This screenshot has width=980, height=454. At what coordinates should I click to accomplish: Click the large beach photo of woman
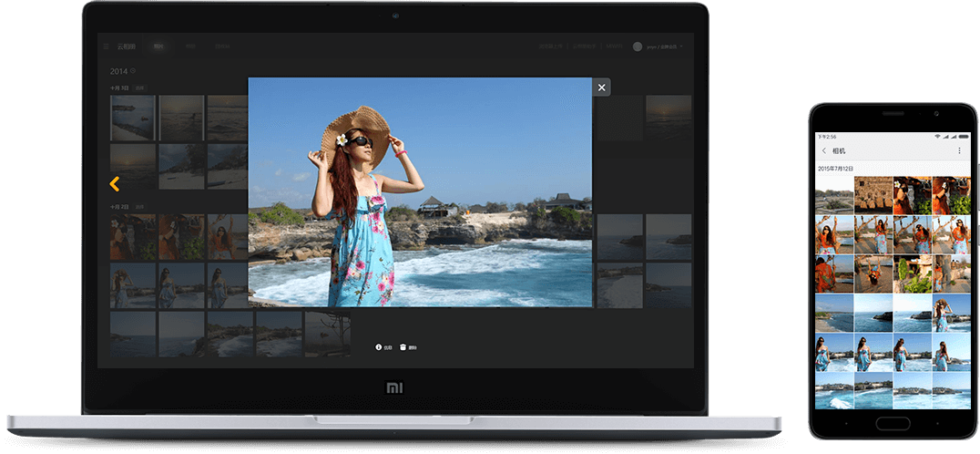(x=420, y=191)
